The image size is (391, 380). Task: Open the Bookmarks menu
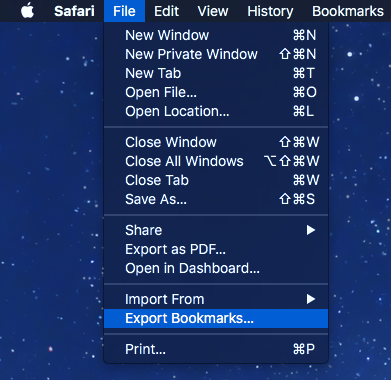(348, 11)
